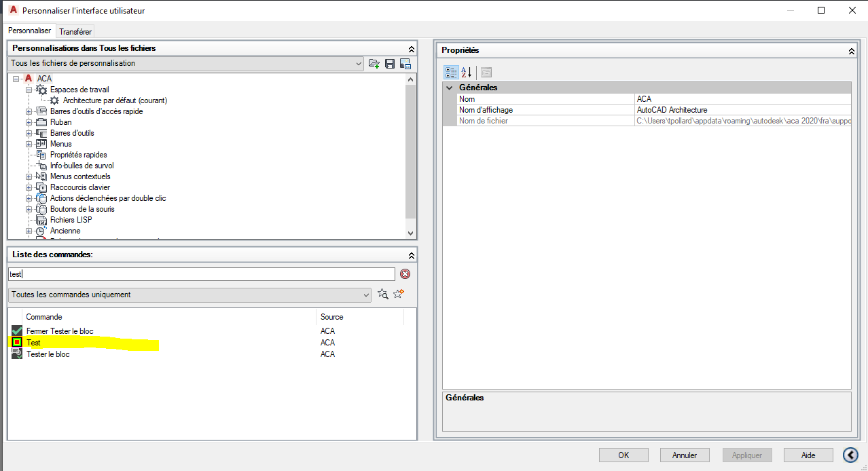Save the customization file with the diskette icon
Viewport: 868px width, 471px height.
389,63
